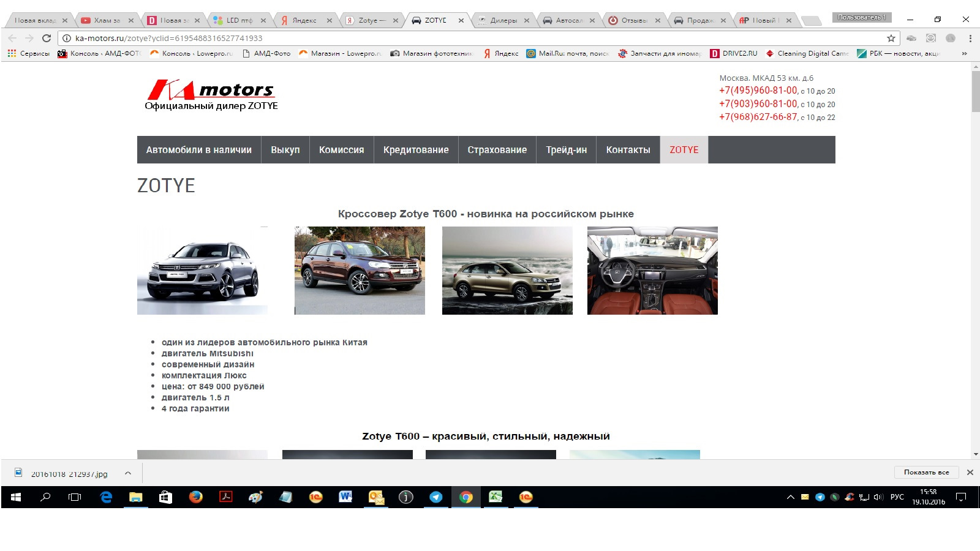View site information icon in address bar
Viewport: 980px width, 551px height.
coord(67,38)
